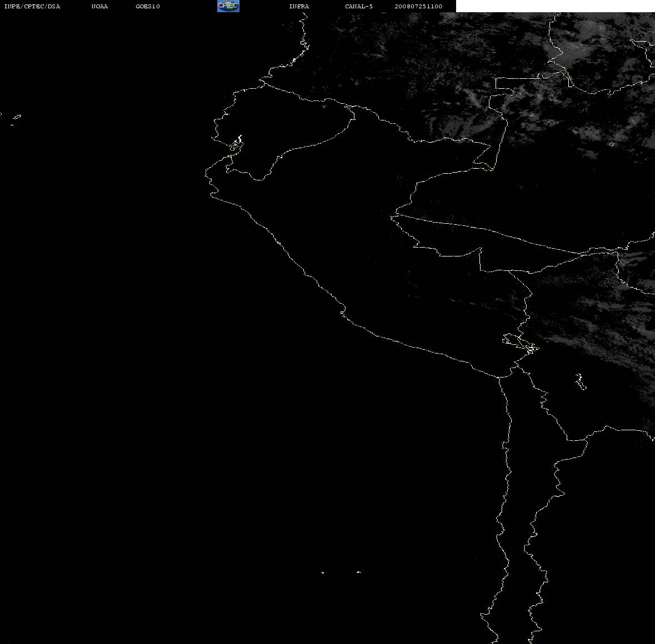Select the INPE/CPTEC/DSA header text

[x=32, y=6]
